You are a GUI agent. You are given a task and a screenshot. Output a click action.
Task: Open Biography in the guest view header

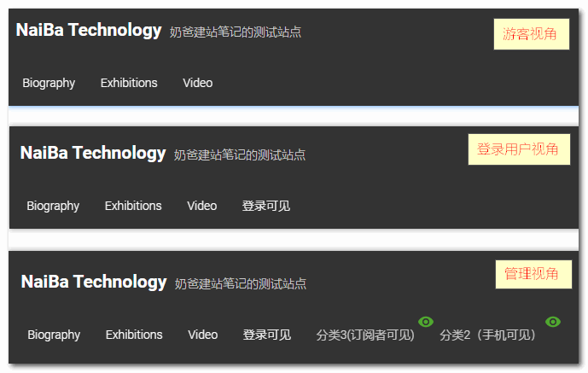(x=49, y=83)
